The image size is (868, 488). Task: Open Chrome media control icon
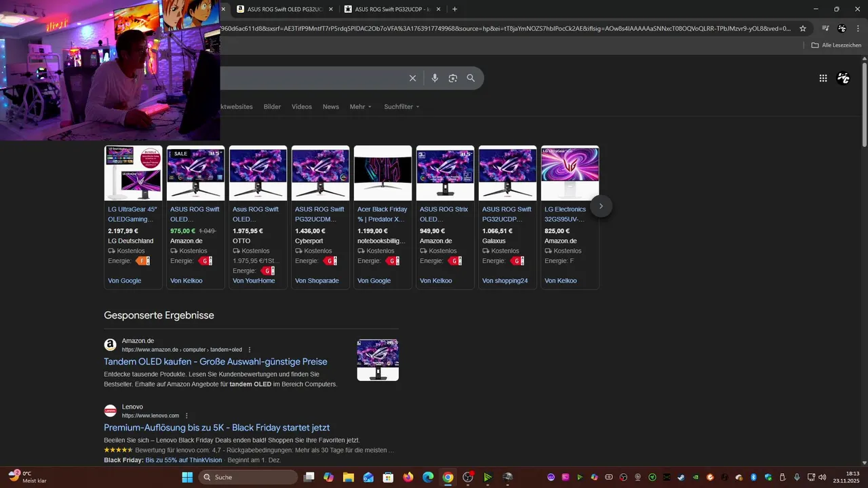825,28
